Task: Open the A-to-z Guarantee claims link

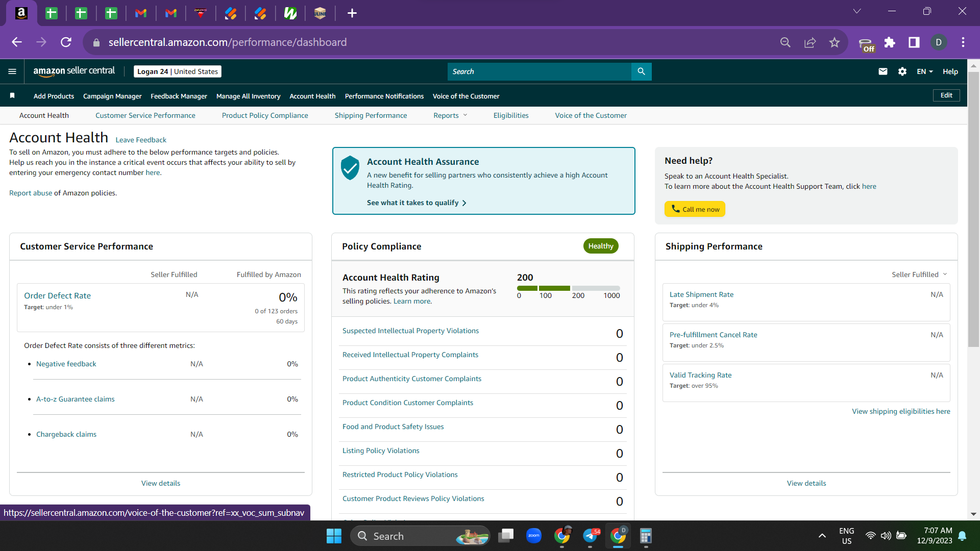Action: click(75, 399)
